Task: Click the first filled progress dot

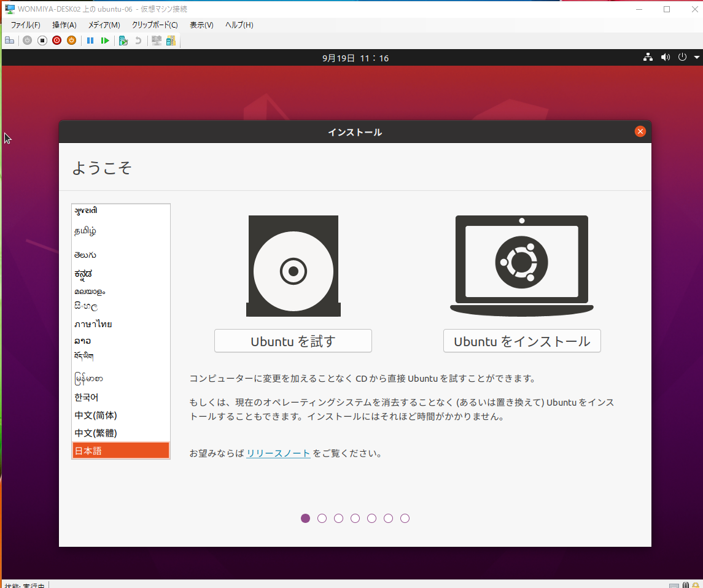Action: (x=305, y=518)
